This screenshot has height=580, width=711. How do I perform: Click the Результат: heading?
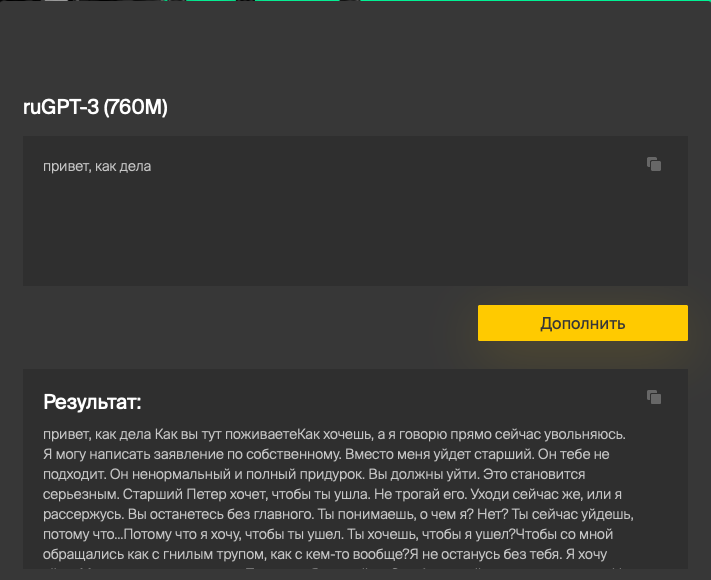(x=93, y=403)
